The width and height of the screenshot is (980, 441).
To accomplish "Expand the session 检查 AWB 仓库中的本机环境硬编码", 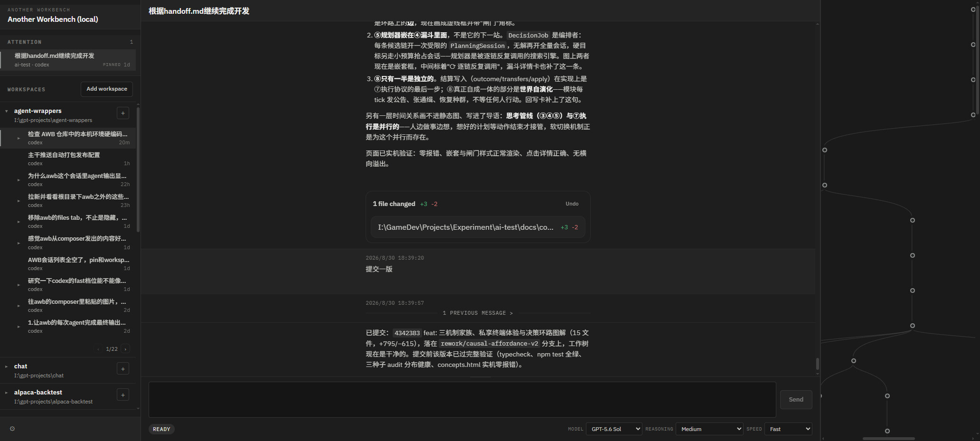I will 19,138.
